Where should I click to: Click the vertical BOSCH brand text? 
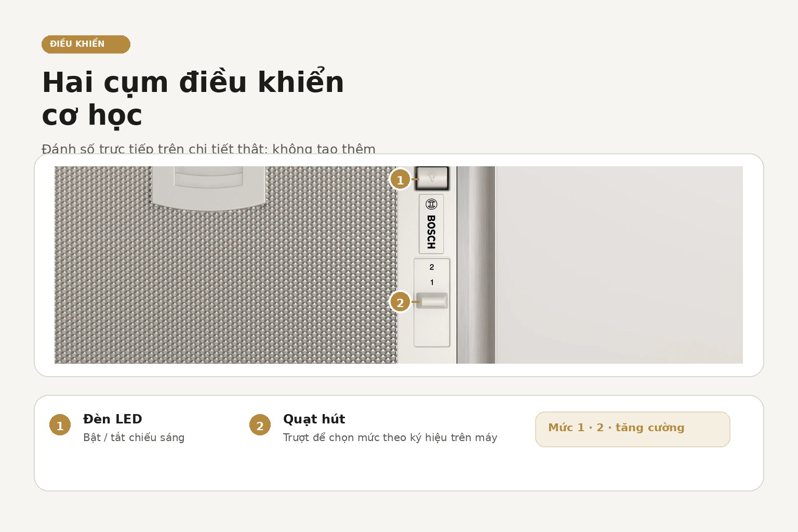pyautogui.click(x=431, y=232)
